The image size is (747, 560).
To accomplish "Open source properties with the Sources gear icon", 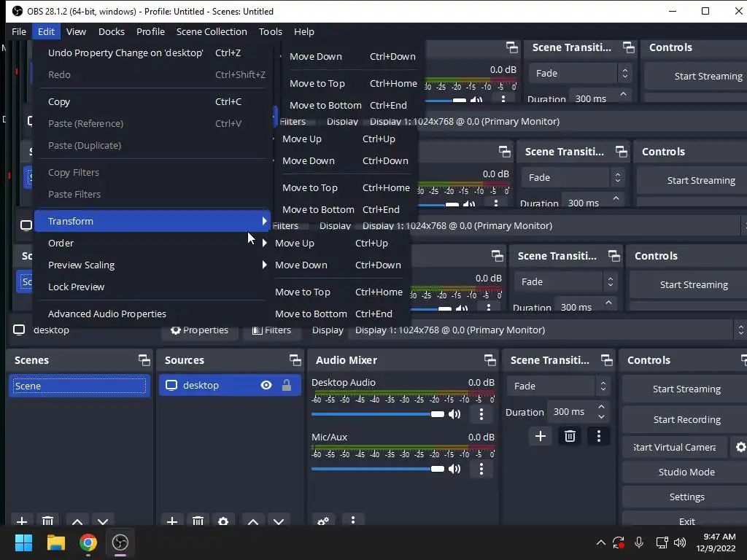I will (x=223, y=521).
